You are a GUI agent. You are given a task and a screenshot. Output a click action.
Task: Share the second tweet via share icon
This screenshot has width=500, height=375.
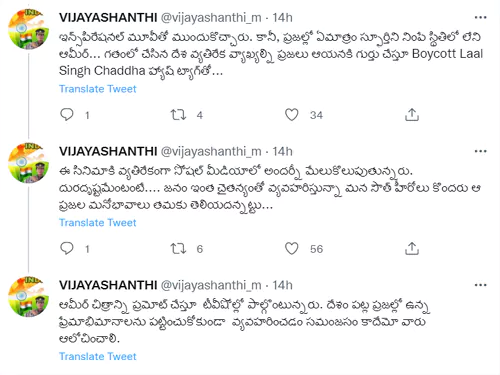[x=412, y=249]
